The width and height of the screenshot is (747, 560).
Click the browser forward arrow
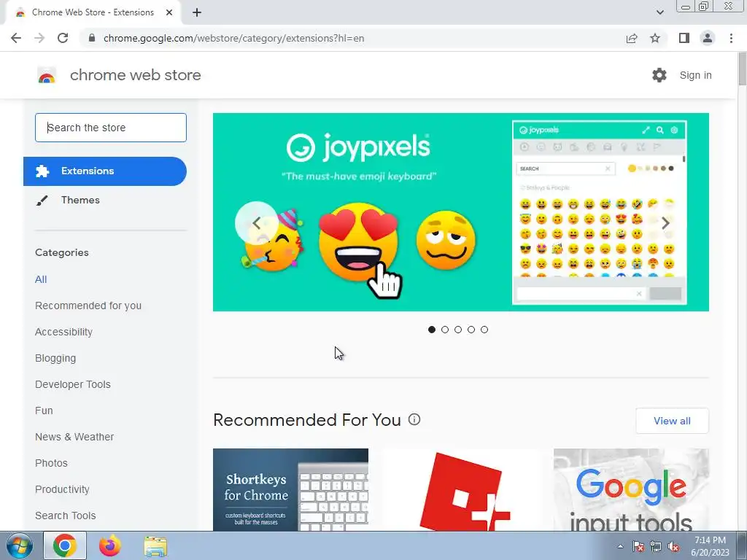39,38
